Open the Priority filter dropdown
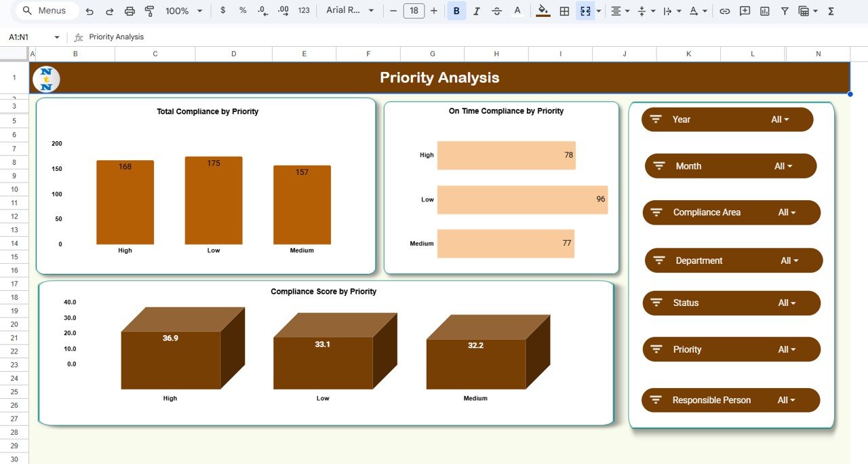868x464 pixels. click(x=787, y=349)
